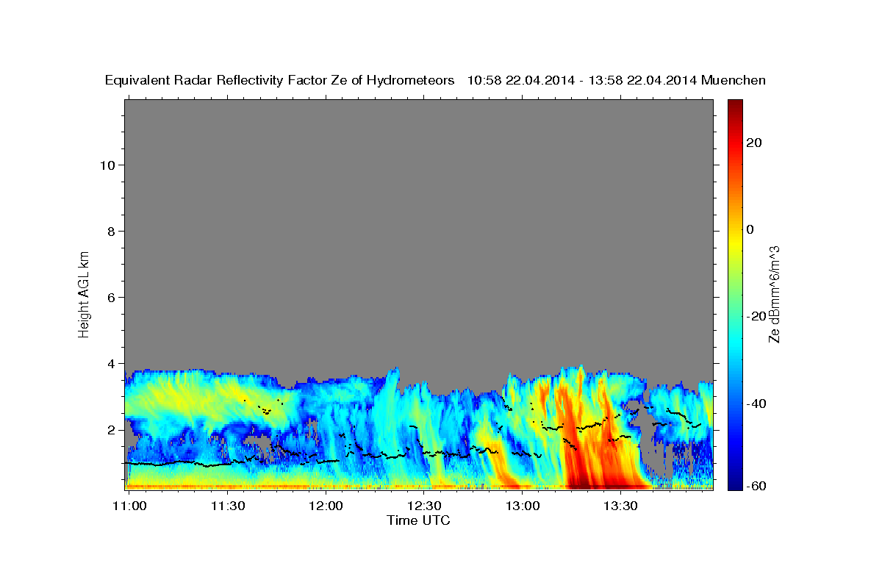Click the '11:30' time tick label
Screen dimensions: 882x588
pos(228,506)
